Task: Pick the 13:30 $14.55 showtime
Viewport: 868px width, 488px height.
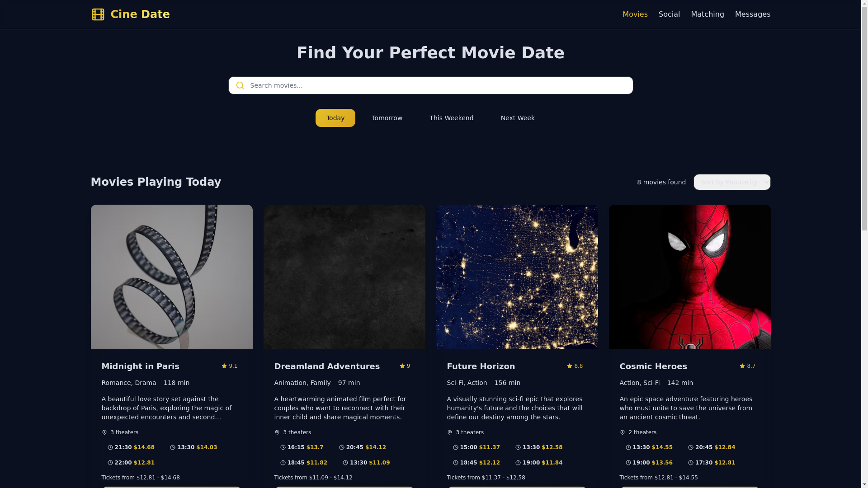Action: (x=649, y=447)
